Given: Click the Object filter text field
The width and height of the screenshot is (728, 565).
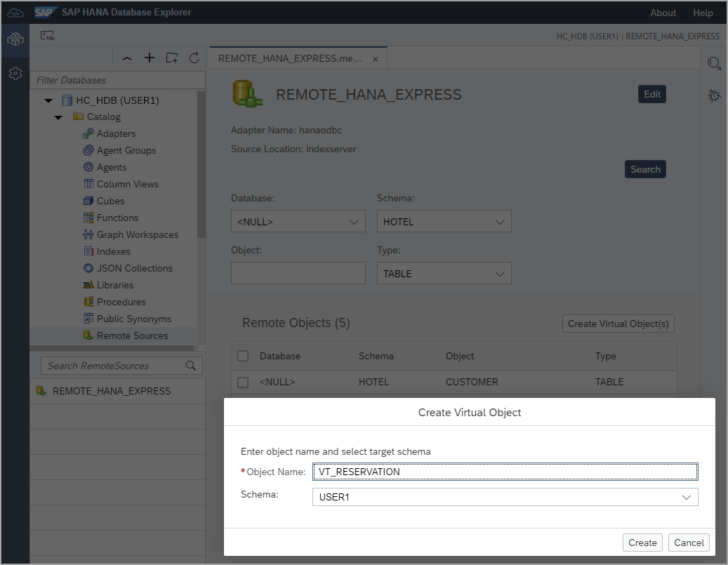Looking at the screenshot, I should [298, 273].
